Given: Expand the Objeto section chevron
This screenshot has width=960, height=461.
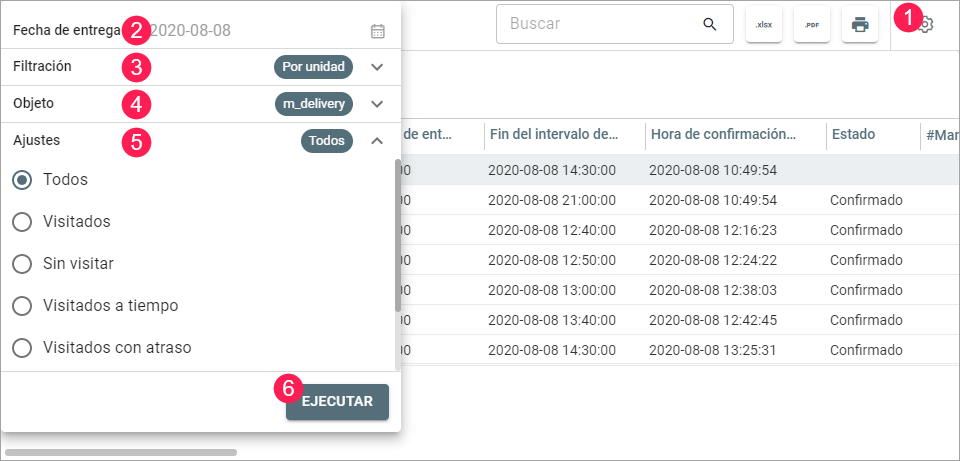Looking at the screenshot, I should click(377, 104).
